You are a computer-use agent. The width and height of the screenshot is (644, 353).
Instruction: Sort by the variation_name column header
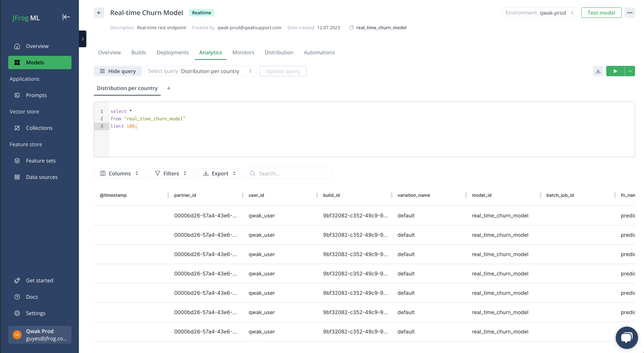(414, 195)
